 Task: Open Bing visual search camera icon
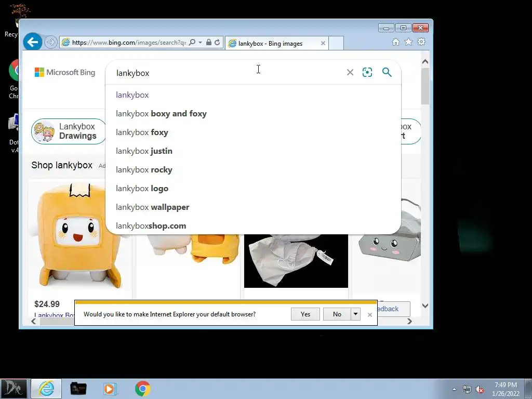[x=367, y=72]
